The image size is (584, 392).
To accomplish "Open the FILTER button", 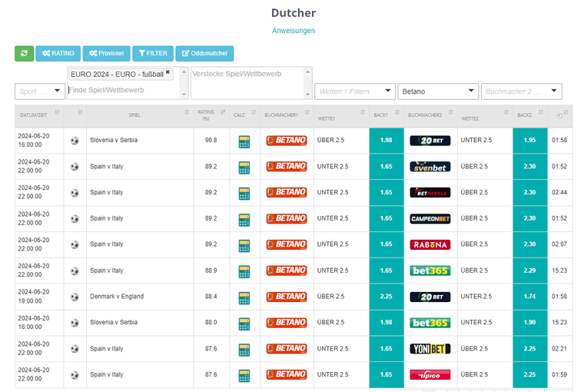I will click(x=152, y=53).
